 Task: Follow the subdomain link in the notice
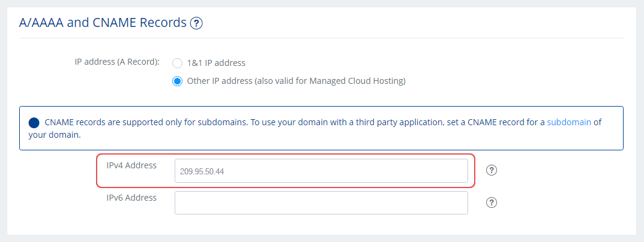click(569, 122)
